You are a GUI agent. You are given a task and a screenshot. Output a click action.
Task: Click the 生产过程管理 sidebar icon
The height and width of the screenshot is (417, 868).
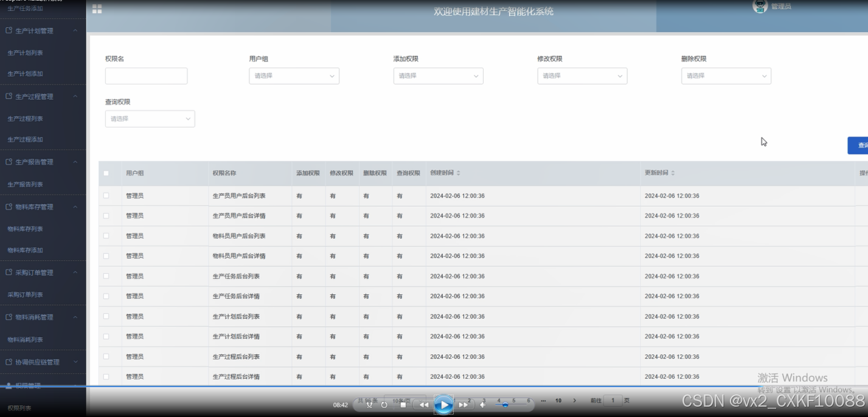click(x=9, y=97)
